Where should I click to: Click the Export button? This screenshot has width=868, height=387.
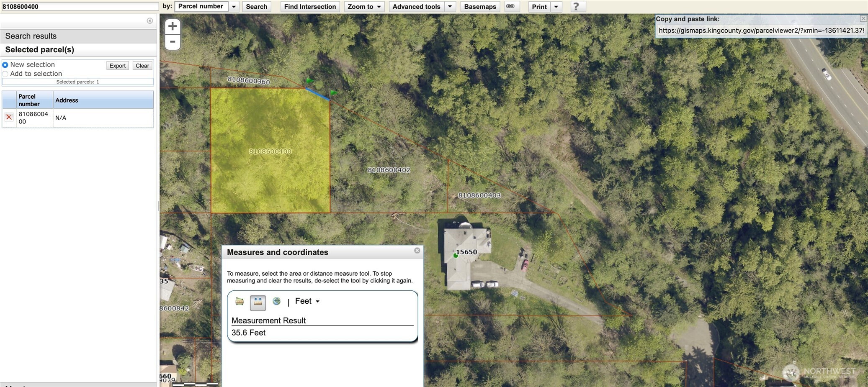coord(117,66)
